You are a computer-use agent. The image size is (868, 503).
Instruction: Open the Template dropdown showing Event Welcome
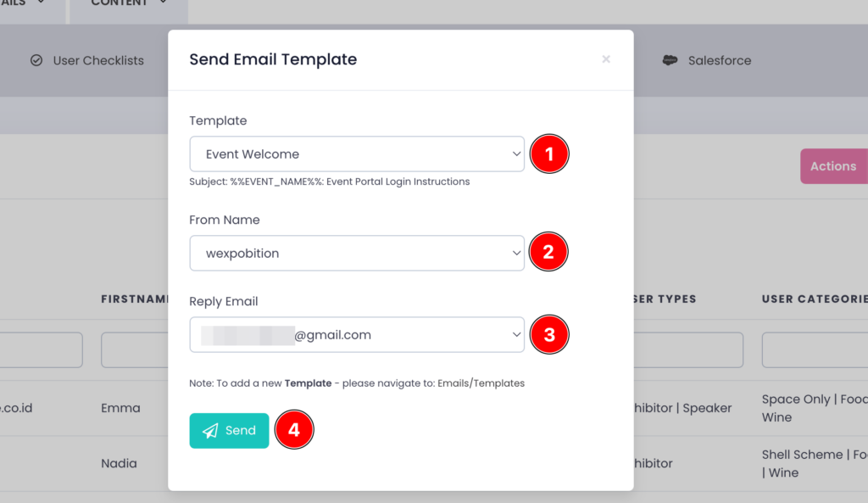tap(356, 154)
